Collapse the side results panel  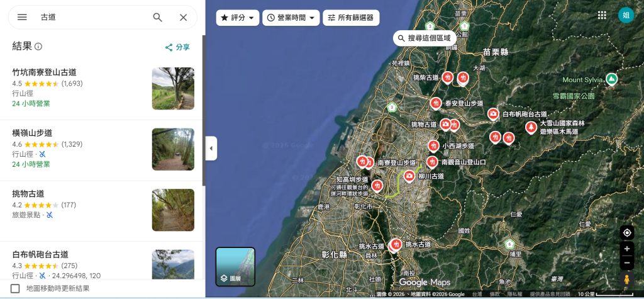tap(211, 149)
